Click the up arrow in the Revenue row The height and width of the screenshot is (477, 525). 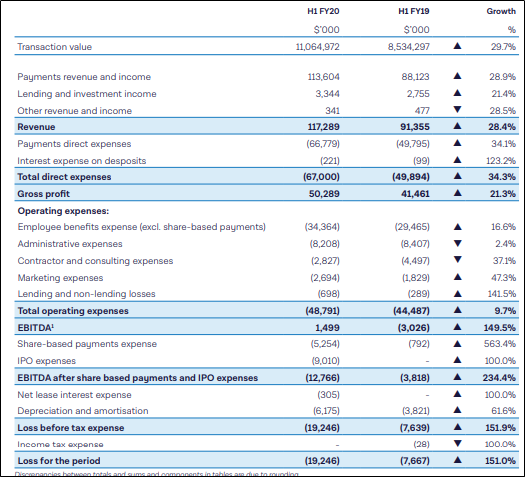(457, 126)
